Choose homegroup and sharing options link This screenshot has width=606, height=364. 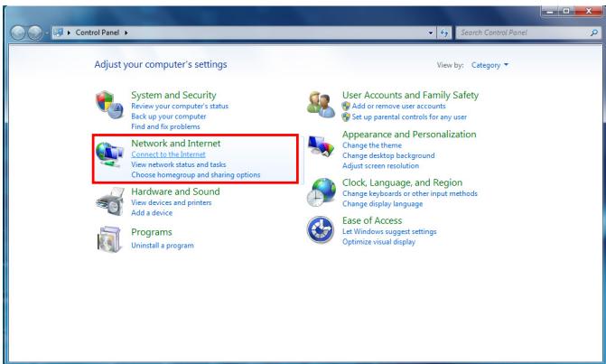point(196,175)
